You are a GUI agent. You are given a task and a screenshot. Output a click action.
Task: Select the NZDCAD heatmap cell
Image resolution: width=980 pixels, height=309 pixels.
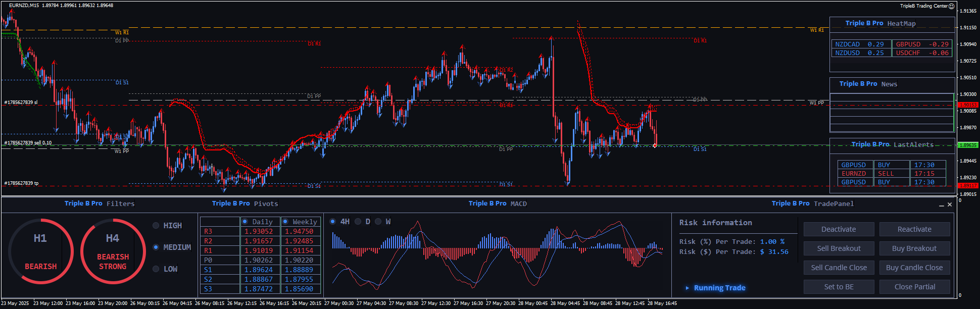pos(860,44)
